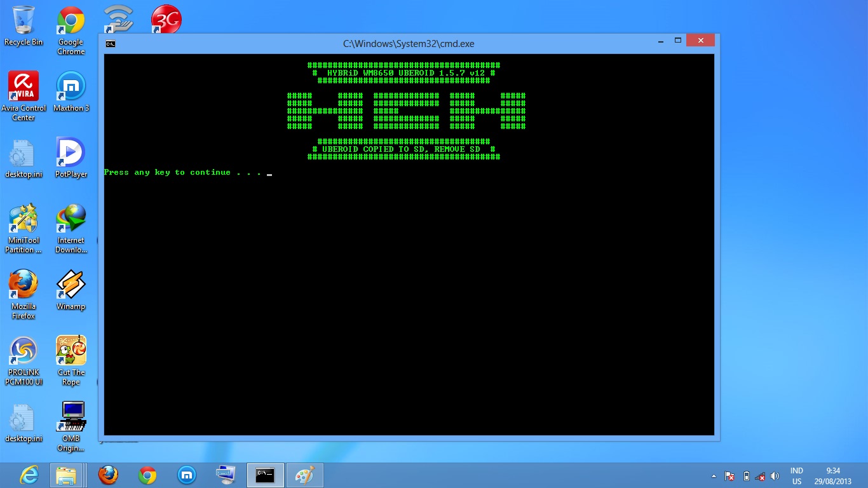Open the Action Center flag icon
The height and width of the screenshot is (488, 868).
tap(730, 476)
